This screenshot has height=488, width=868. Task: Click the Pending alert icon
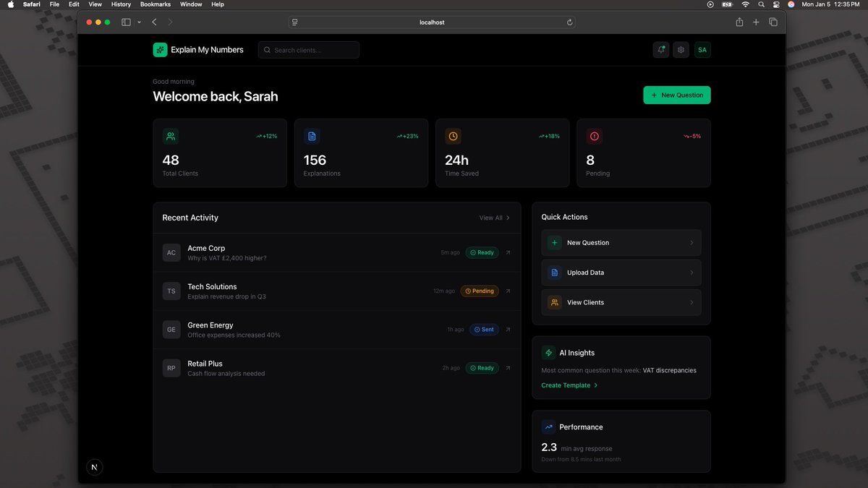(x=595, y=136)
